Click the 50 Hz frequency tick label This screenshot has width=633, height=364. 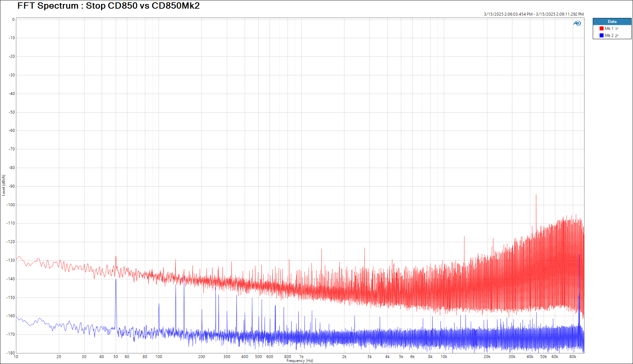[x=116, y=357]
